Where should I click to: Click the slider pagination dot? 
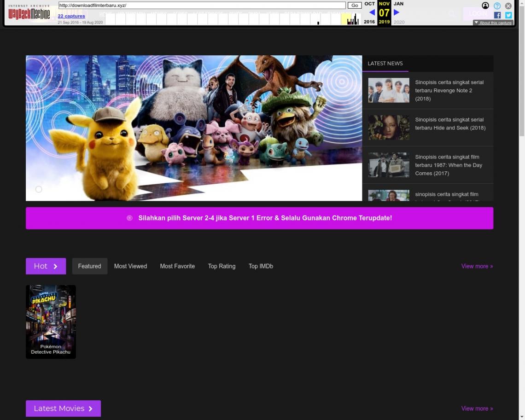(x=39, y=189)
